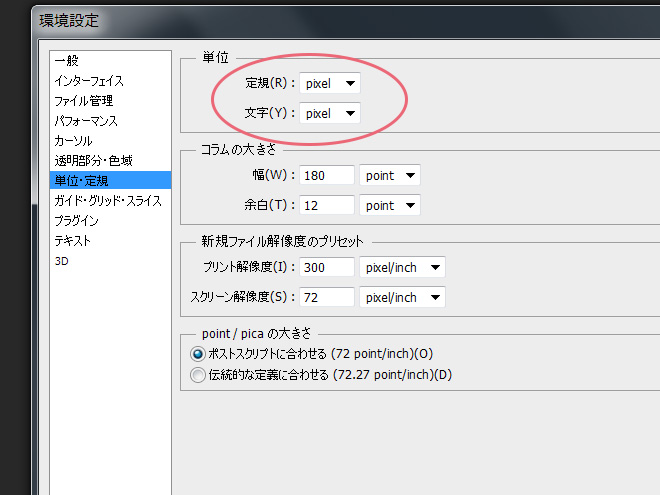Open the 定規(R) unit dropdown
Image resolution: width=660 pixels, height=495 pixels.
point(330,84)
